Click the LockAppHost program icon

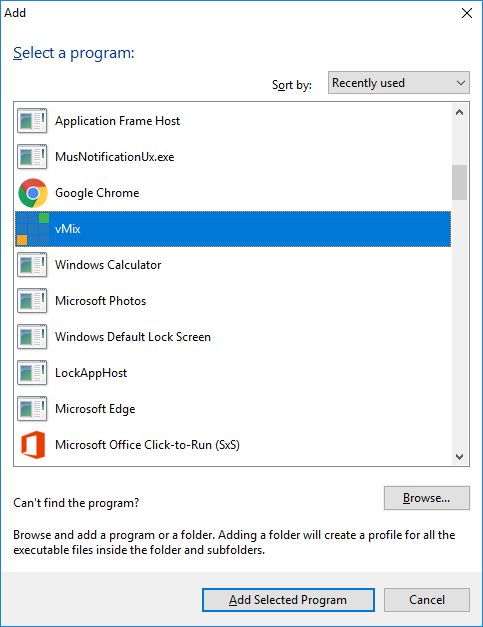click(x=32, y=373)
